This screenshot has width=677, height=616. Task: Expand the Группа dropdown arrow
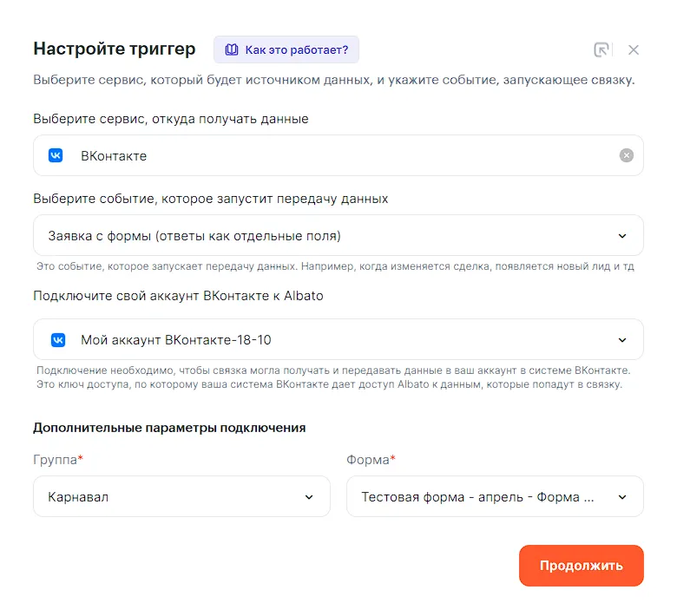pyautogui.click(x=309, y=497)
